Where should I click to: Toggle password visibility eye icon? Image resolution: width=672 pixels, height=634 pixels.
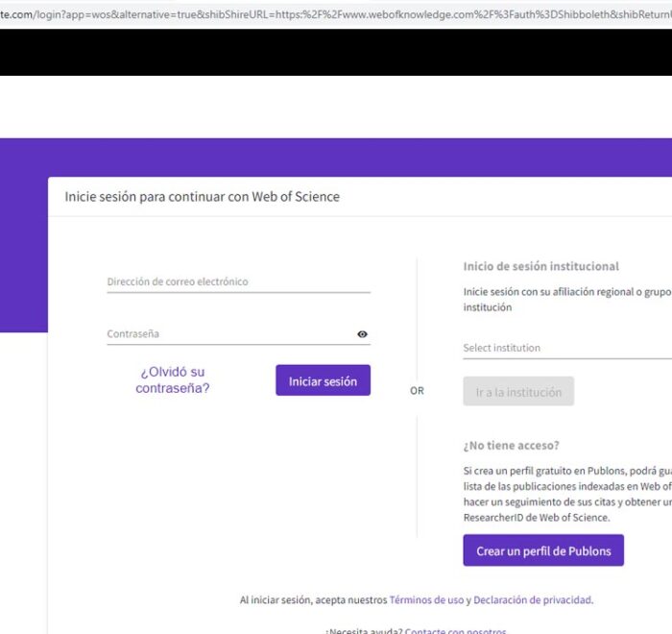[x=362, y=334]
